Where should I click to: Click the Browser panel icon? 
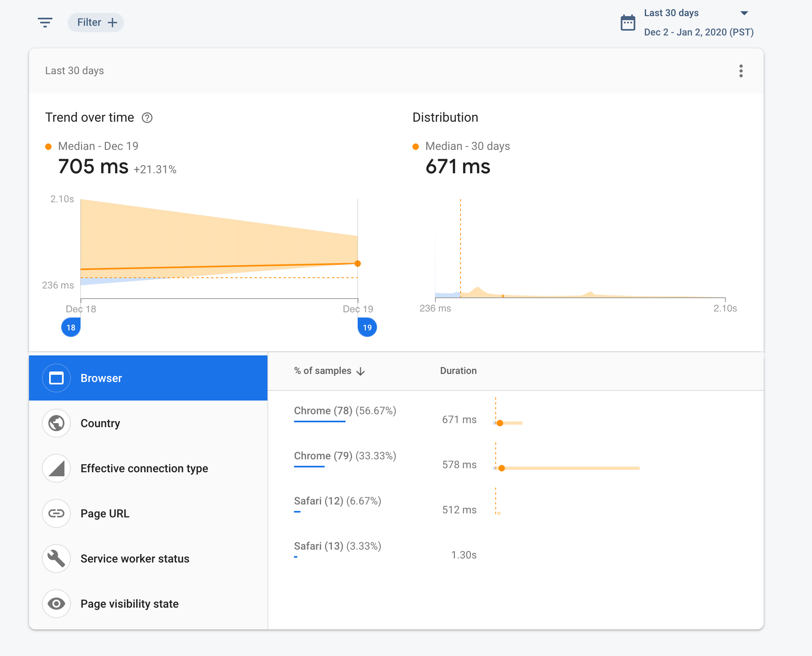point(56,378)
